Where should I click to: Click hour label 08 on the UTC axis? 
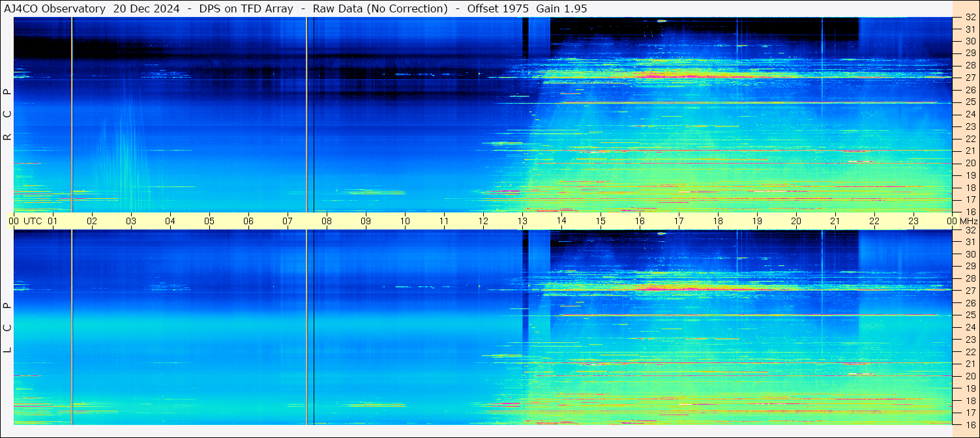click(327, 221)
